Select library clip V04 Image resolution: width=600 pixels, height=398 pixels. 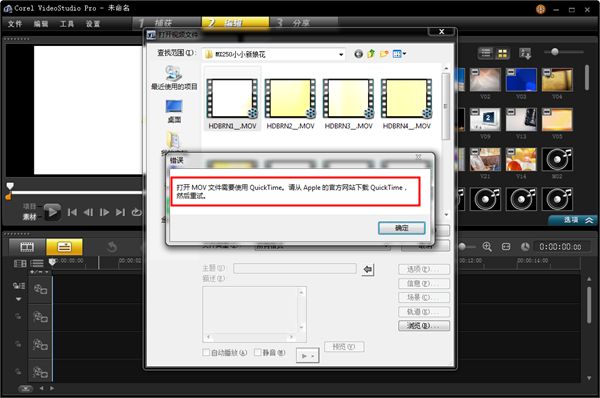tap(557, 80)
